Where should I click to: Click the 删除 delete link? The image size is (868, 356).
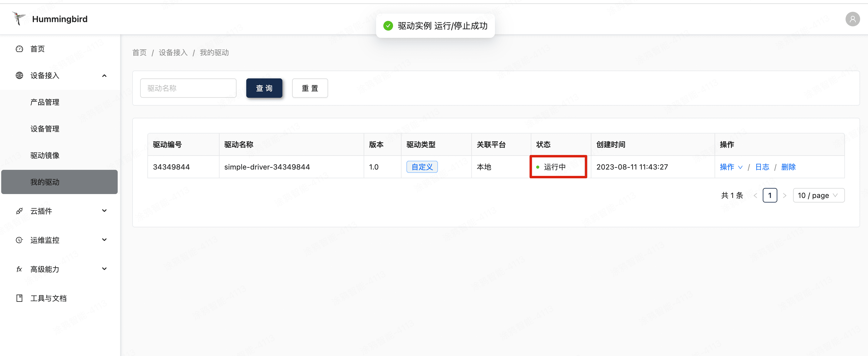[x=788, y=167]
